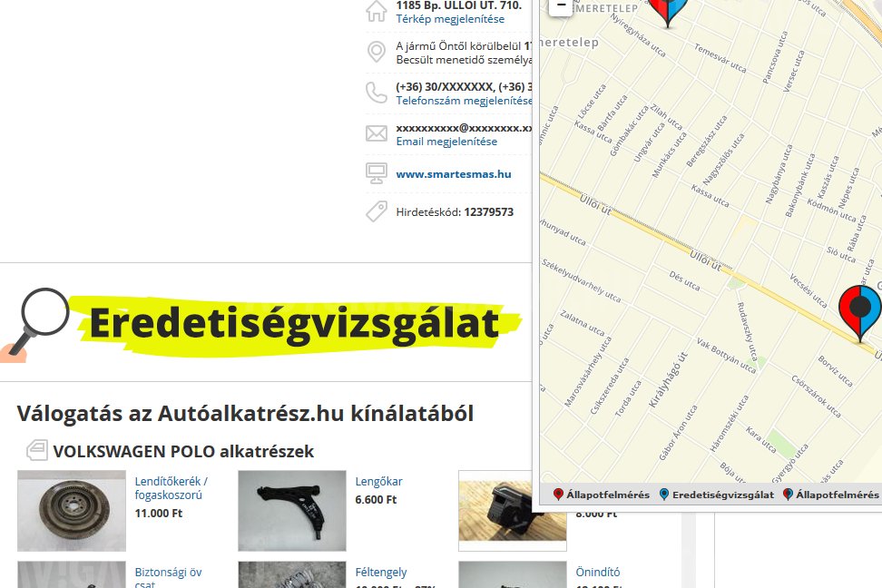
Task: Zoom out the map with minus button
Action: [x=561, y=6]
